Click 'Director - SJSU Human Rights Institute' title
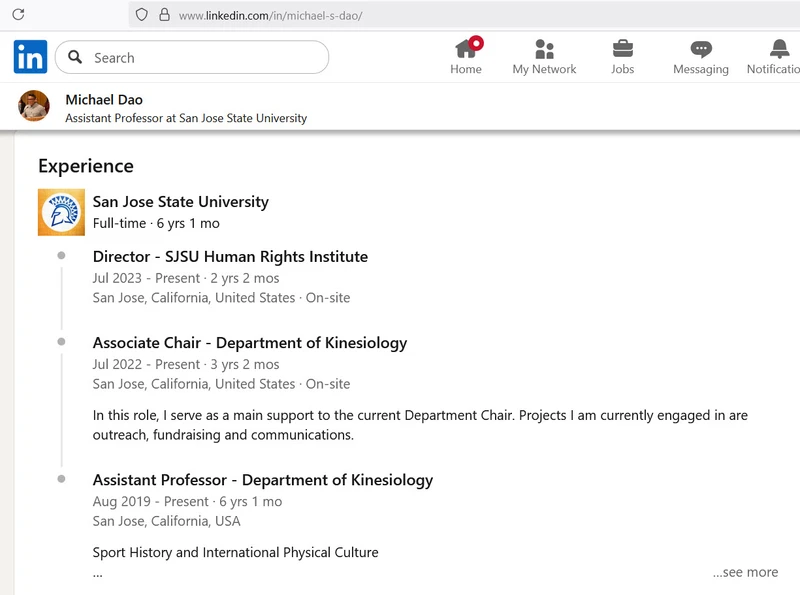800x595 pixels. coord(230,257)
